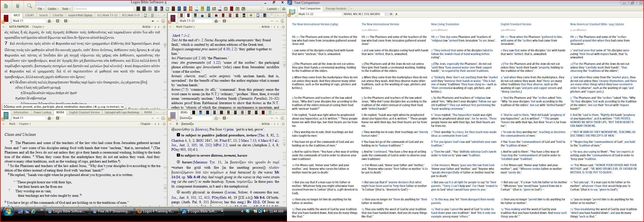
Task: Close the locator bar in BDAG pane
Action: pos(283,124)
